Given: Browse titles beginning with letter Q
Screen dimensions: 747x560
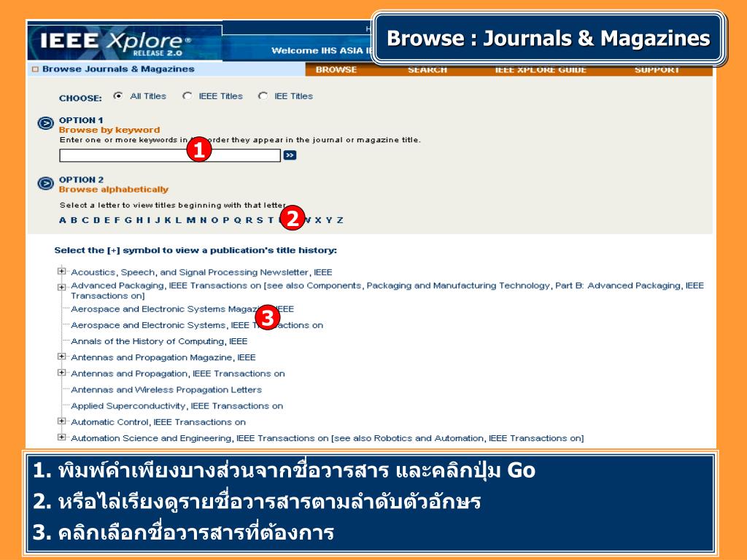Looking at the screenshot, I should (x=237, y=220).
